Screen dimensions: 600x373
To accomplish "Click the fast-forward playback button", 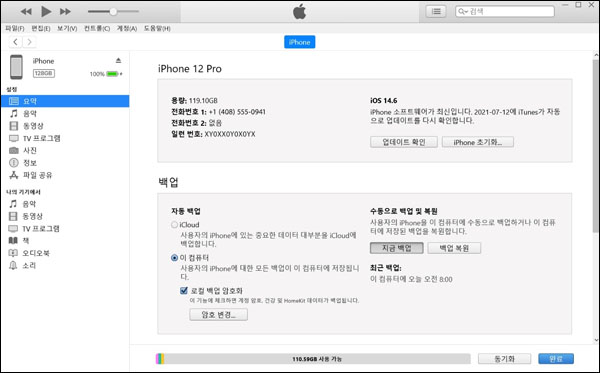I will tap(65, 11).
